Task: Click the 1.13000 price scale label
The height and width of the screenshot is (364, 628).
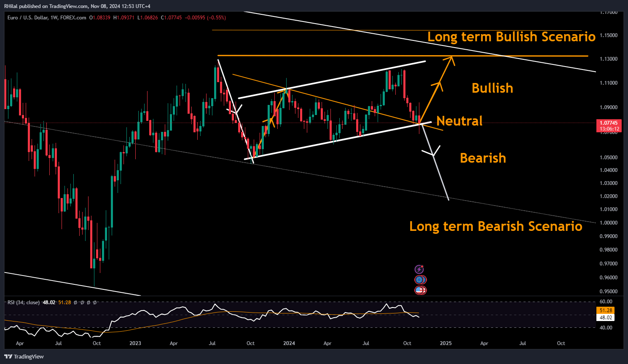Action: pos(609,59)
